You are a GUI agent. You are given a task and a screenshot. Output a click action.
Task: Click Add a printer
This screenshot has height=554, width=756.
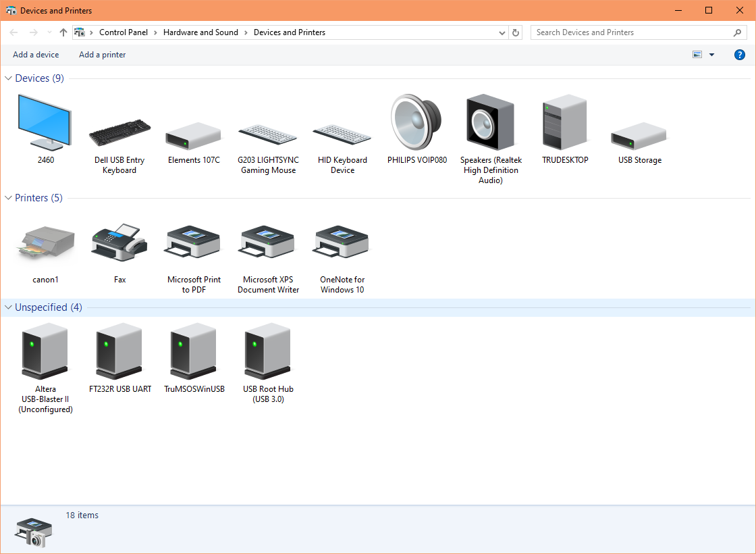click(102, 55)
